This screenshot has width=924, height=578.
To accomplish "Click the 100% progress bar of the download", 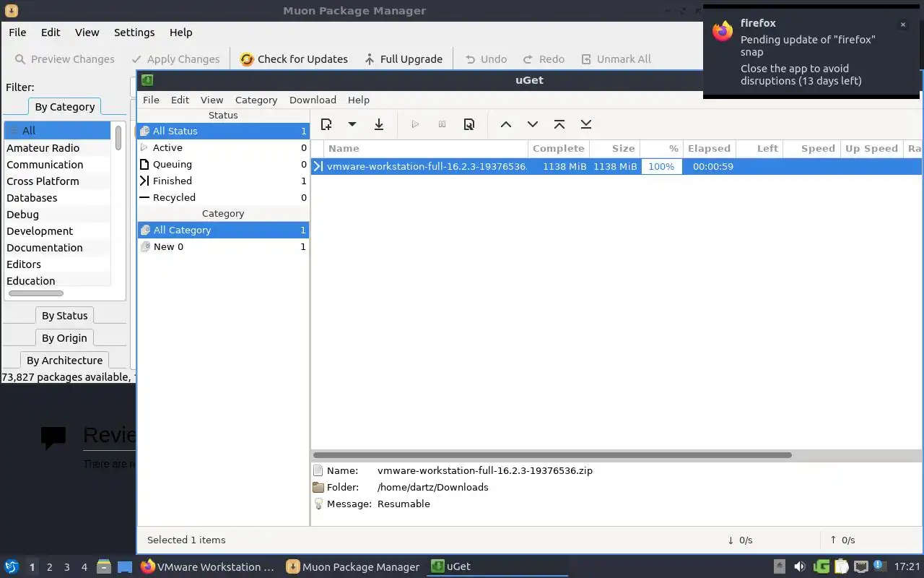I will click(661, 166).
